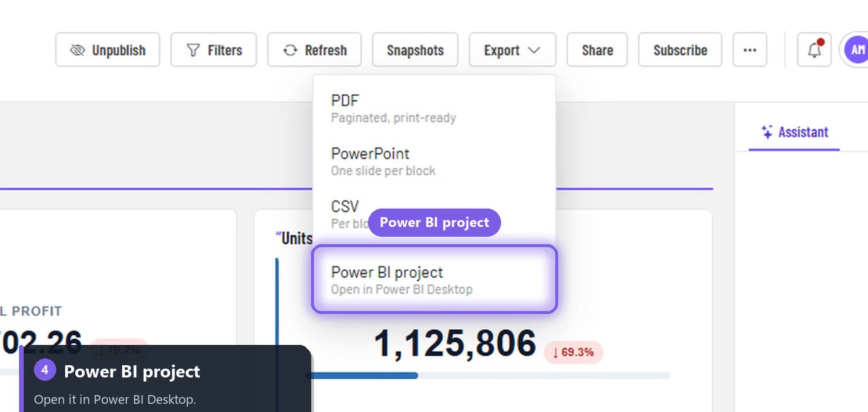The width and height of the screenshot is (868, 412).
Task: Switch to the Assistant tab
Action: click(x=794, y=132)
